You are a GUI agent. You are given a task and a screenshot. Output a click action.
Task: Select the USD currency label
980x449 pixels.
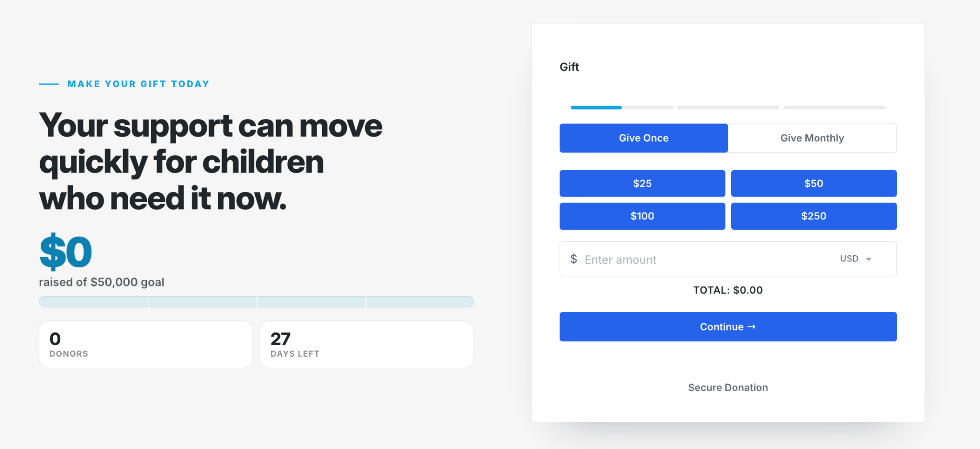(849, 259)
